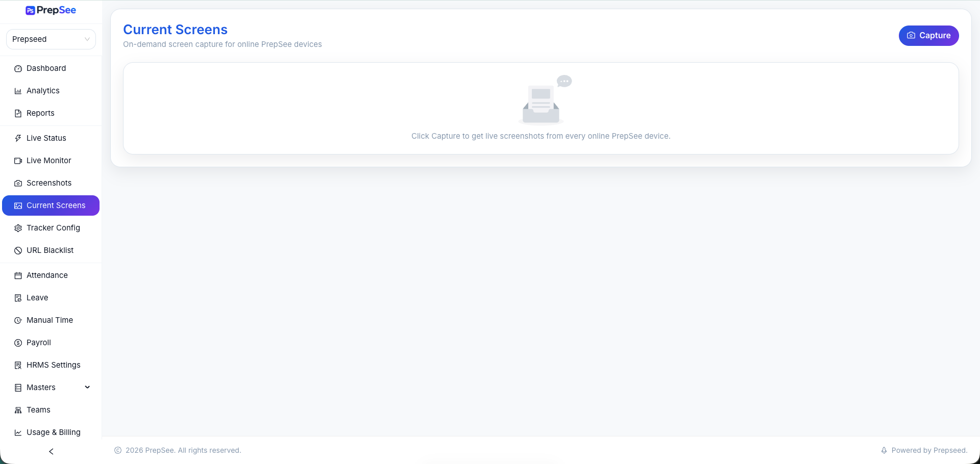Go to the Manual Time menu label
The height and width of the screenshot is (464, 980).
pos(50,320)
